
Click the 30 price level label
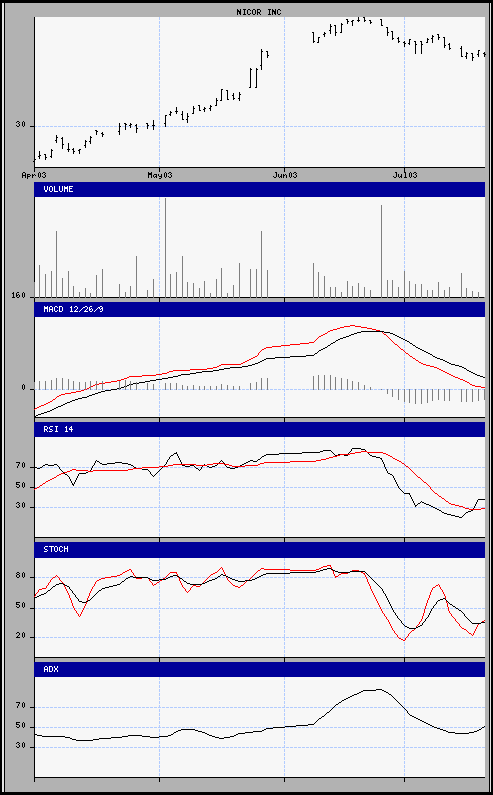point(21,126)
